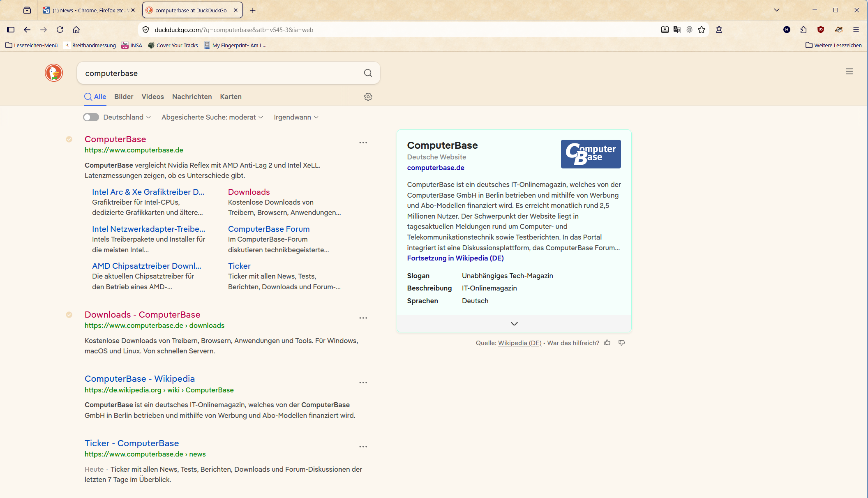The height and width of the screenshot is (498, 868).
Task: Open three-dot menu for Ticker - ComputerBase result
Action: [x=363, y=447]
